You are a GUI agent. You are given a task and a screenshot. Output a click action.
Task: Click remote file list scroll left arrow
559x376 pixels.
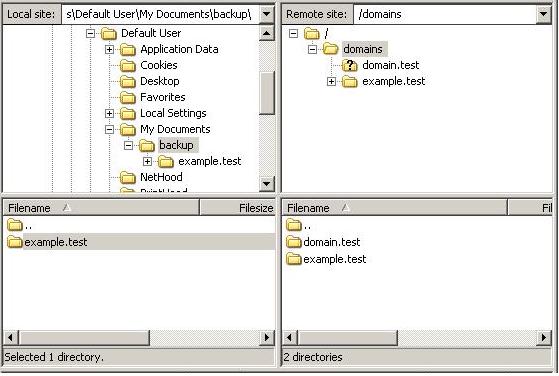289,338
